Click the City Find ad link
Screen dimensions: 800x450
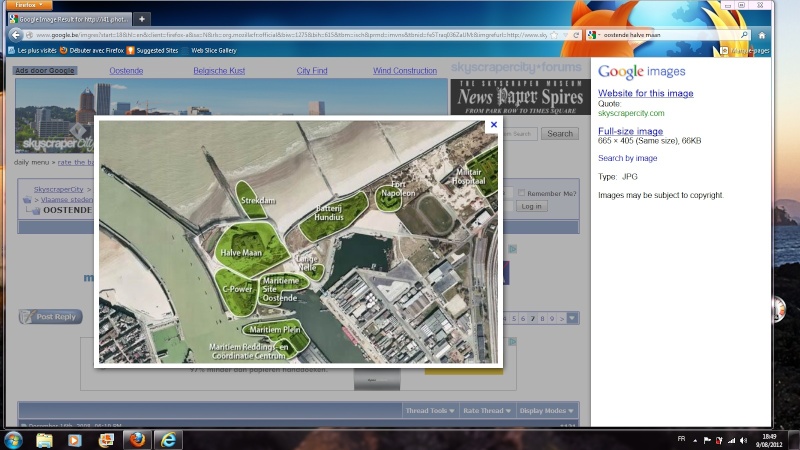coord(312,71)
